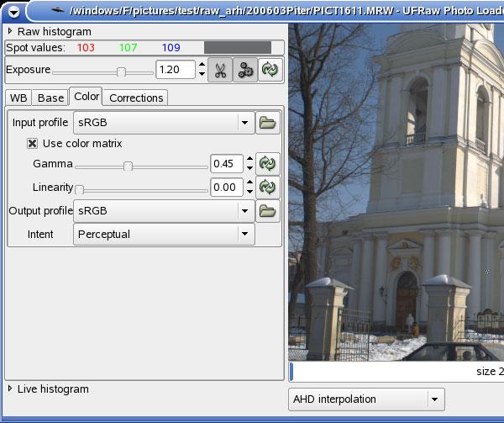Open window menu button in title bar

coord(13,13)
